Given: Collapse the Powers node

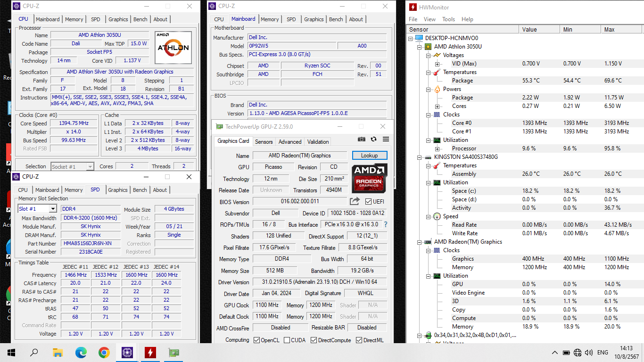Looking at the screenshot, I should (x=428, y=89).
